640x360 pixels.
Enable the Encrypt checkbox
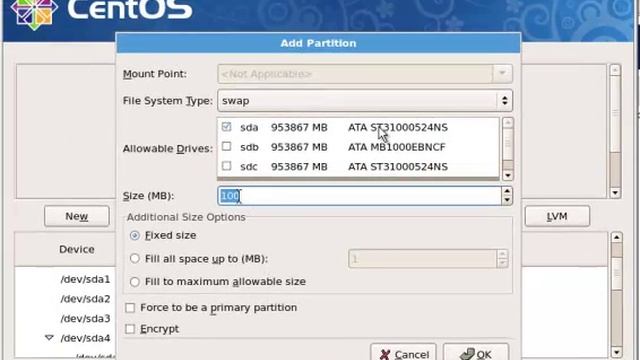(x=130, y=329)
